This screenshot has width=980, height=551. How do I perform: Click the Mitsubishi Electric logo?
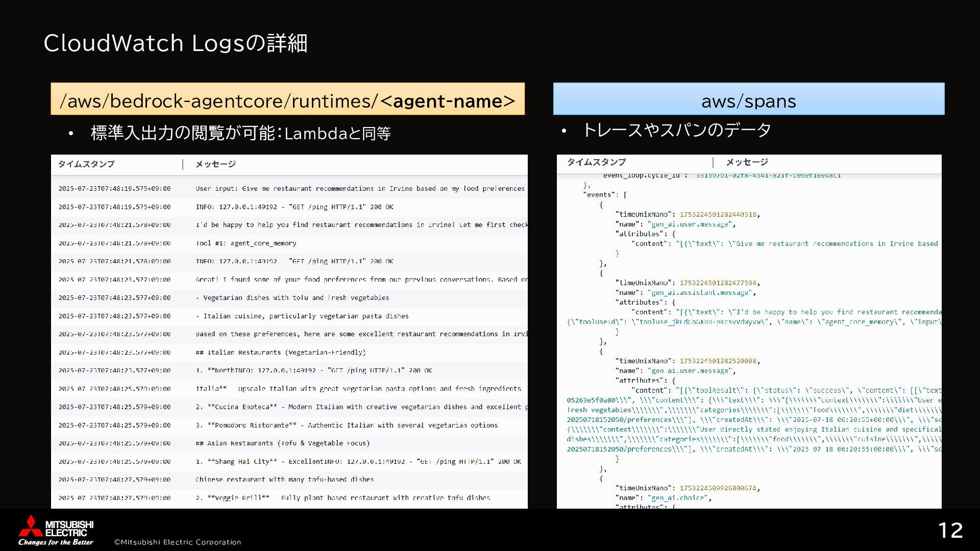pyautogui.click(x=56, y=530)
